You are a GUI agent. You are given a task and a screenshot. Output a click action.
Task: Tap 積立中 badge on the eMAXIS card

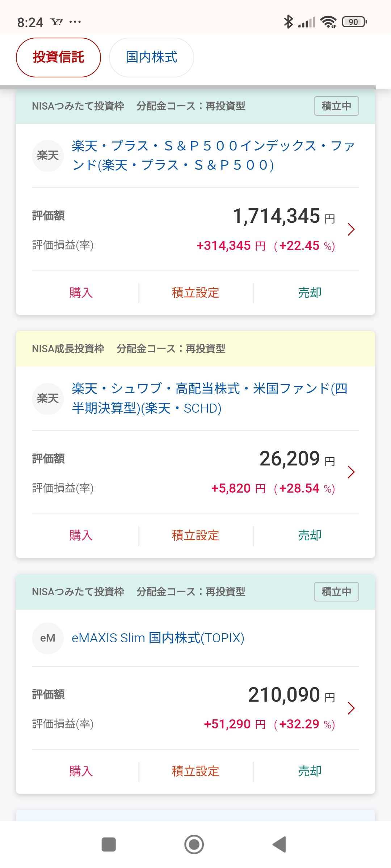click(336, 592)
